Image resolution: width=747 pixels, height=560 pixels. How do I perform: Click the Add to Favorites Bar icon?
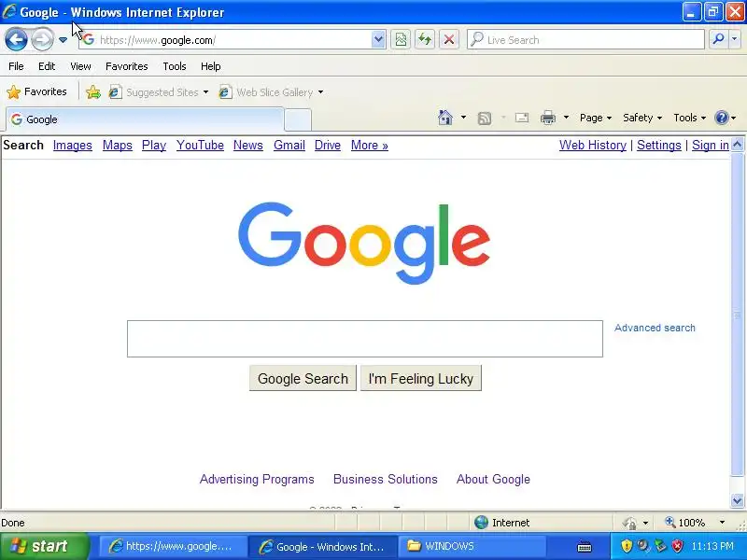pos(93,91)
